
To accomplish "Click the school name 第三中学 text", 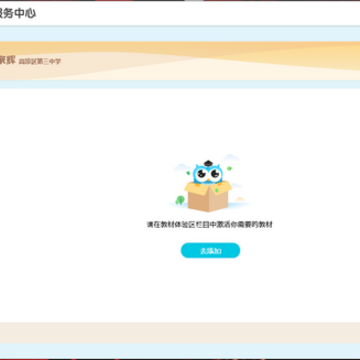I will pyautogui.click(x=40, y=61).
